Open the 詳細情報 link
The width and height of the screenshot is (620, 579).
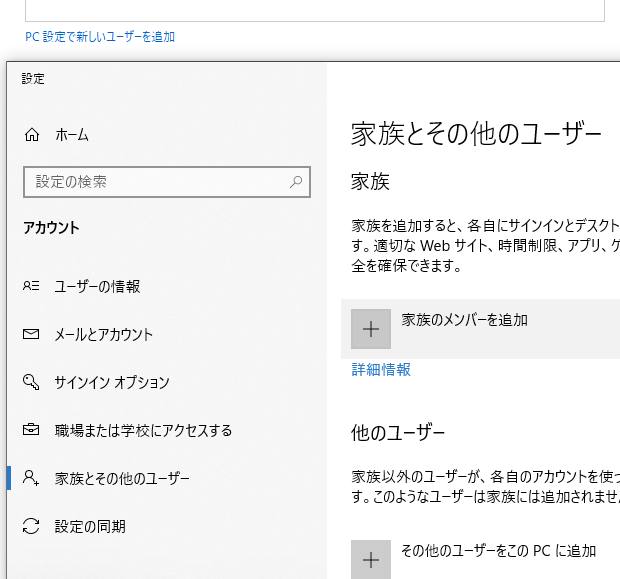click(381, 369)
